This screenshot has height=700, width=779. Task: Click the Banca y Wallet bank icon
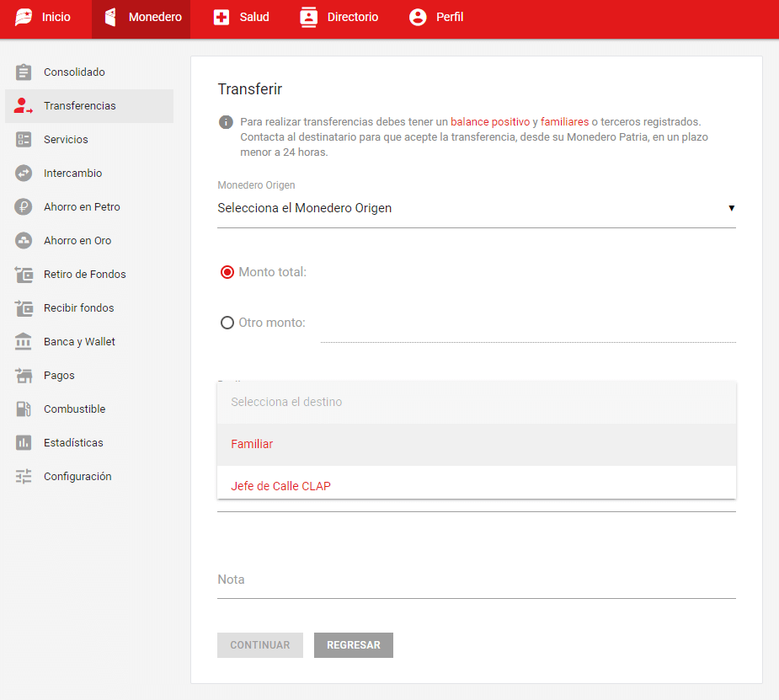[24, 342]
